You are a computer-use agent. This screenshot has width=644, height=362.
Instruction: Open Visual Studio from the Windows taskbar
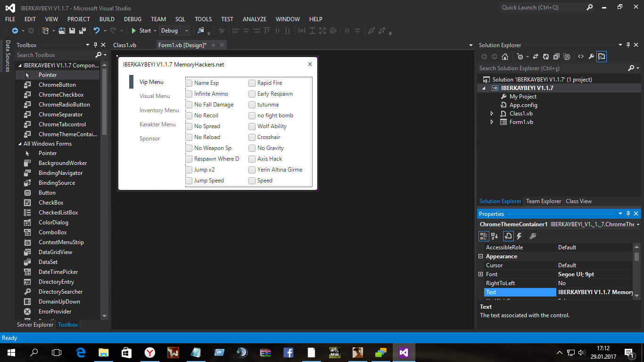pyautogui.click(x=404, y=352)
